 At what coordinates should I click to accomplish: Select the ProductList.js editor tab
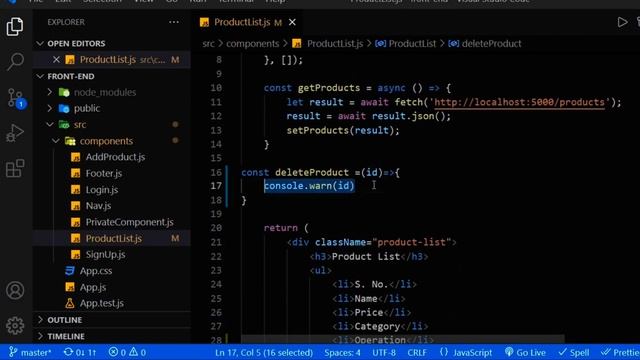coord(242,22)
